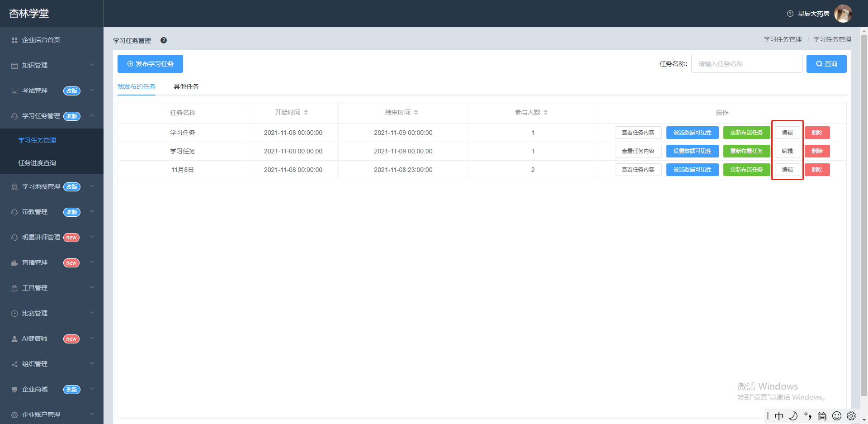Screen dimensions: 868x424
Task: Click 重新布置任务 in the 11月8日 row
Action: click(x=746, y=170)
